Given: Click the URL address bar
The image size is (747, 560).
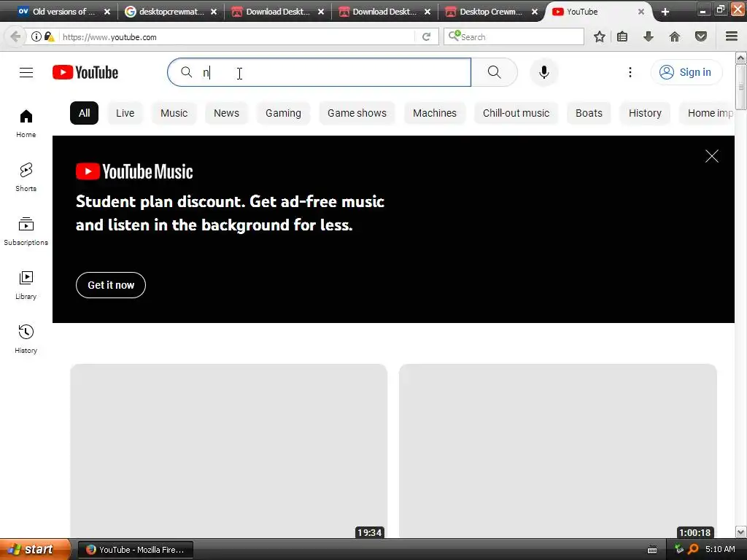Looking at the screenshot, I should (x=236, y=36).
